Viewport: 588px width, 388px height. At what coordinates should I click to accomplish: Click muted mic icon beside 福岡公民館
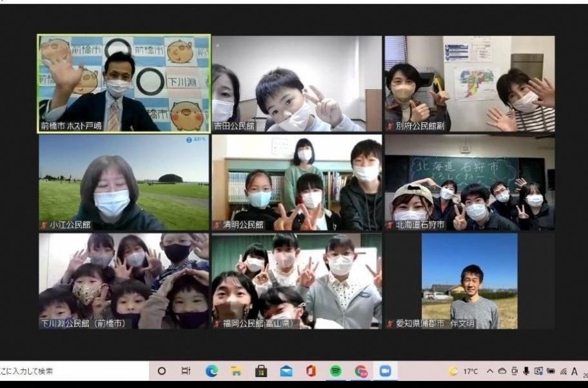click(217, 324)
